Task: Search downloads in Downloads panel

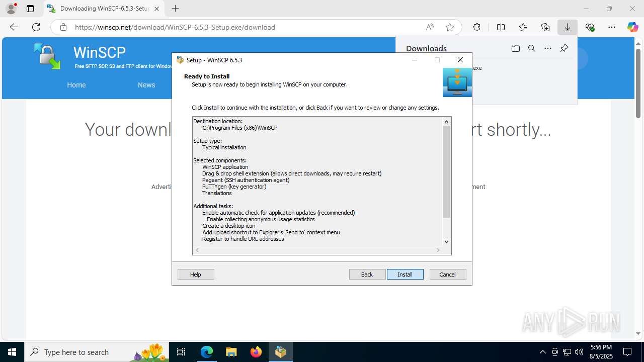Action: pos(532,48)
